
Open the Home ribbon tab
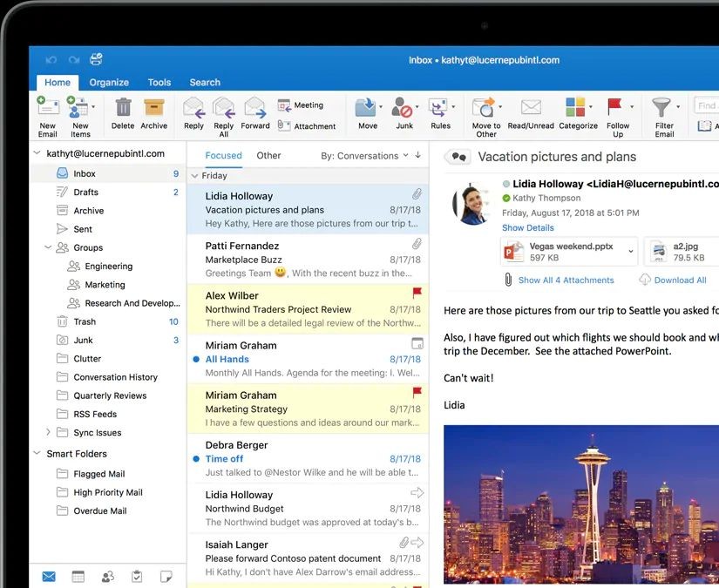point(58,83)
